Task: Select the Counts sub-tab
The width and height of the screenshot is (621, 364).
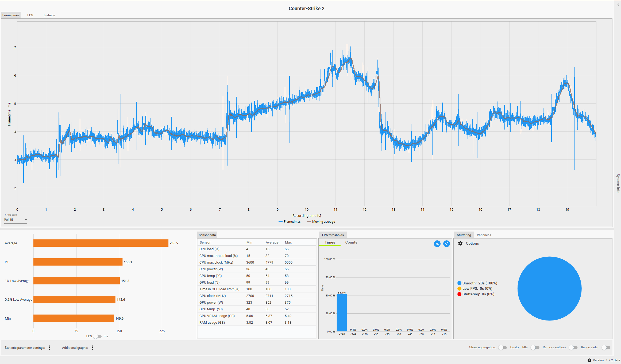Action: (351, 242)
